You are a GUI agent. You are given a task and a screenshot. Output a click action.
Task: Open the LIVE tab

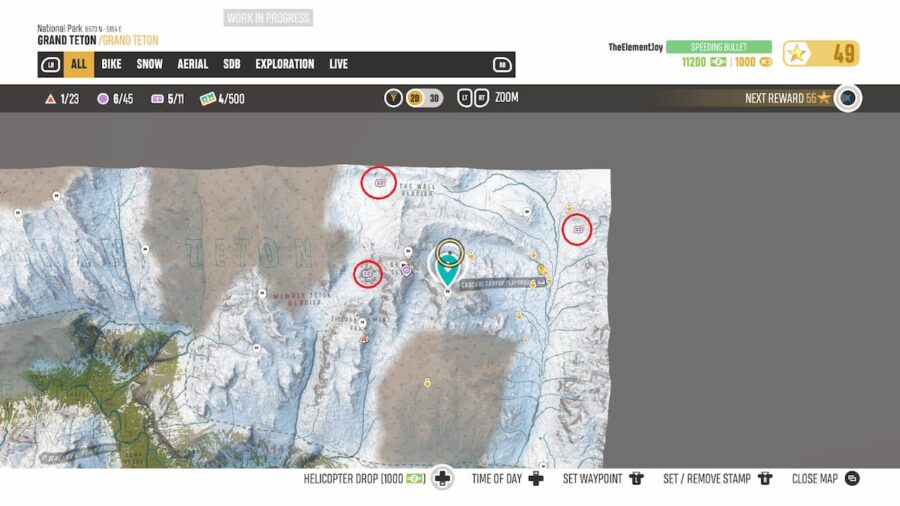pyautogui.click(x=339, y=64)
